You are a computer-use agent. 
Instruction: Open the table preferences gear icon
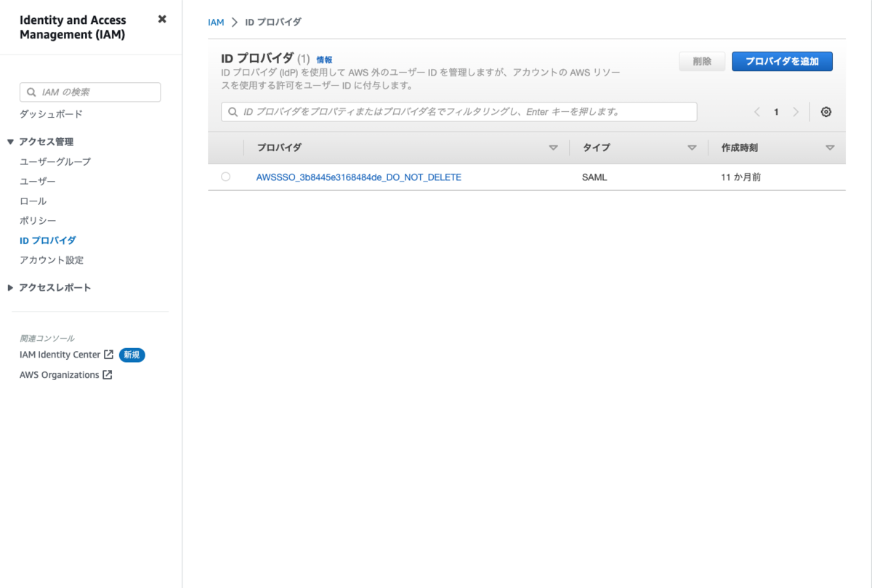coord(825,111)
